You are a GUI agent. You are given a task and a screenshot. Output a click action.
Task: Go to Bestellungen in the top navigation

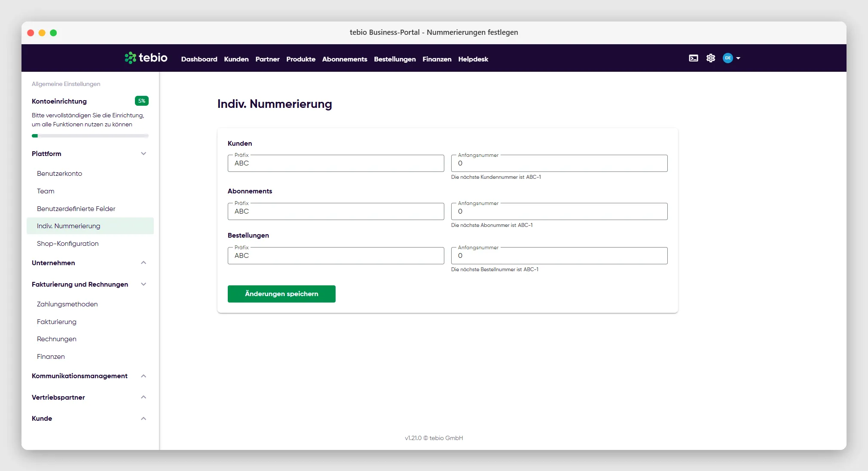(395, 59)
